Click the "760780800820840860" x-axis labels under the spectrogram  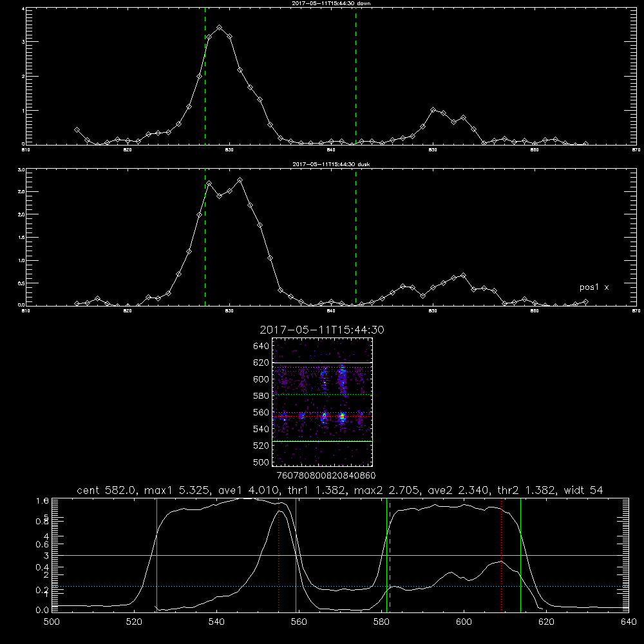[326, 475]
